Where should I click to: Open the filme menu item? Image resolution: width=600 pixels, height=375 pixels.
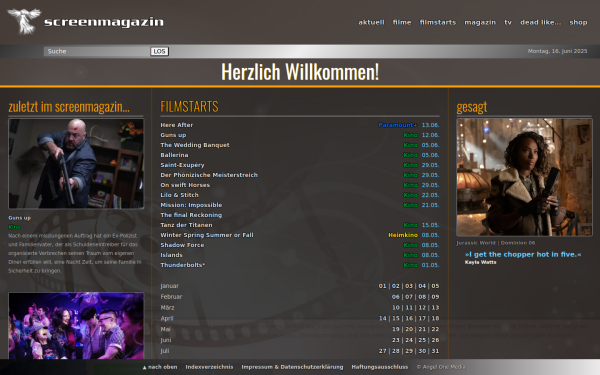click(x=402, y=22)
